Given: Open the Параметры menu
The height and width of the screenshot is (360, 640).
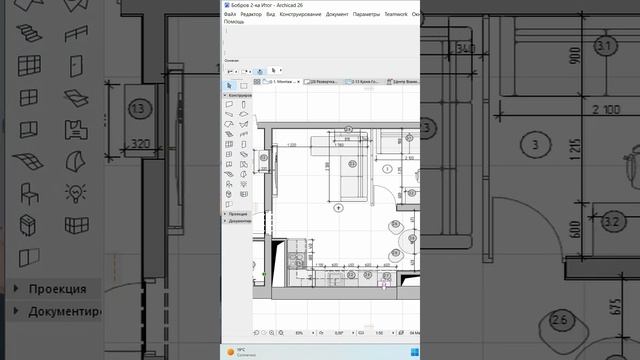Looking at the screenshot, I should point(366,14).
